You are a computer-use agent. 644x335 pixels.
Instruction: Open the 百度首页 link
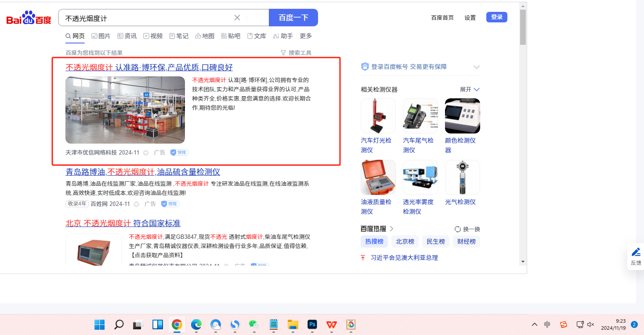pyautogui.click(x=442, y=18)
